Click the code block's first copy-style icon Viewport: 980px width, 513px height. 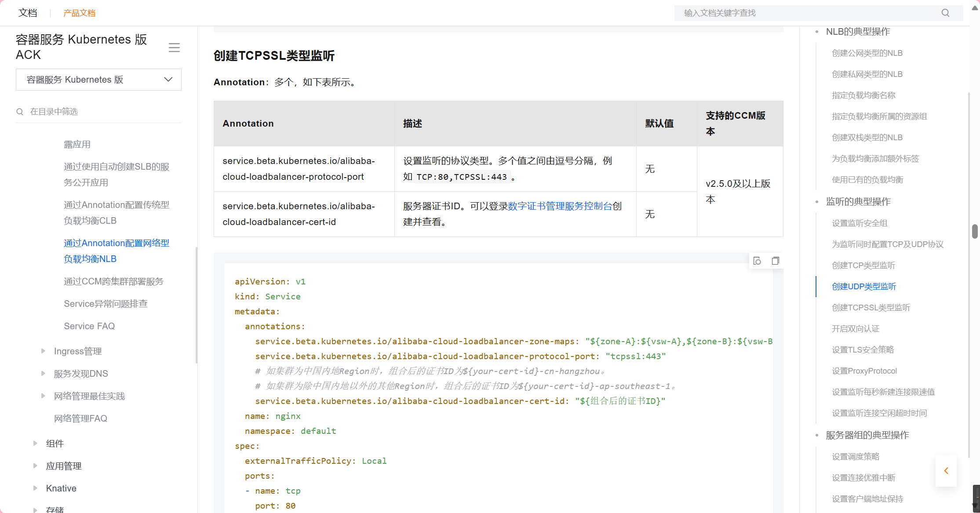point(757,261)
